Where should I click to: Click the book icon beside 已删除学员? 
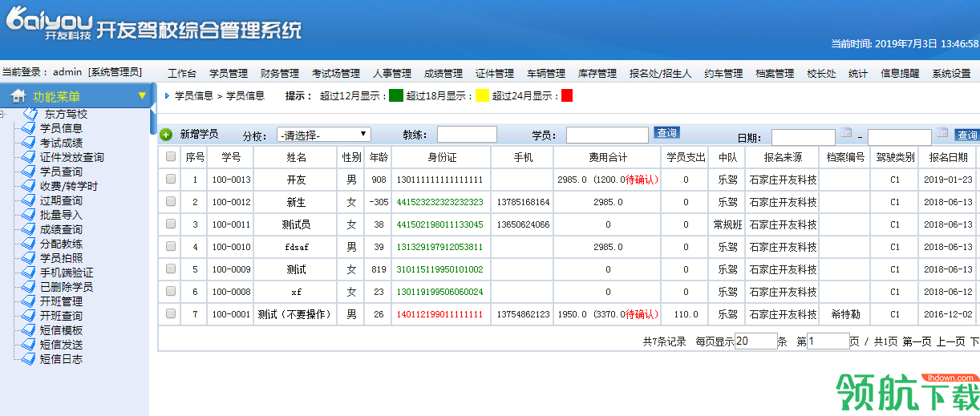tap(29, 287)
